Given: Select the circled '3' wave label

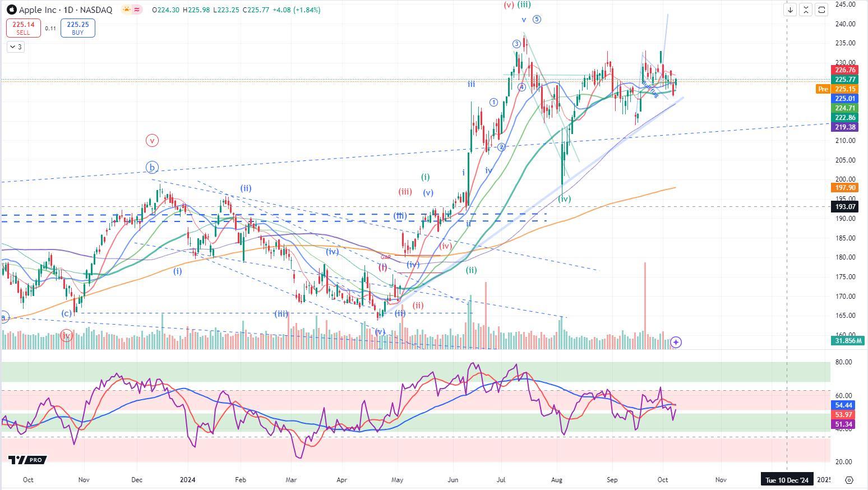Looking at the screenshot, I should coord(516,44).
